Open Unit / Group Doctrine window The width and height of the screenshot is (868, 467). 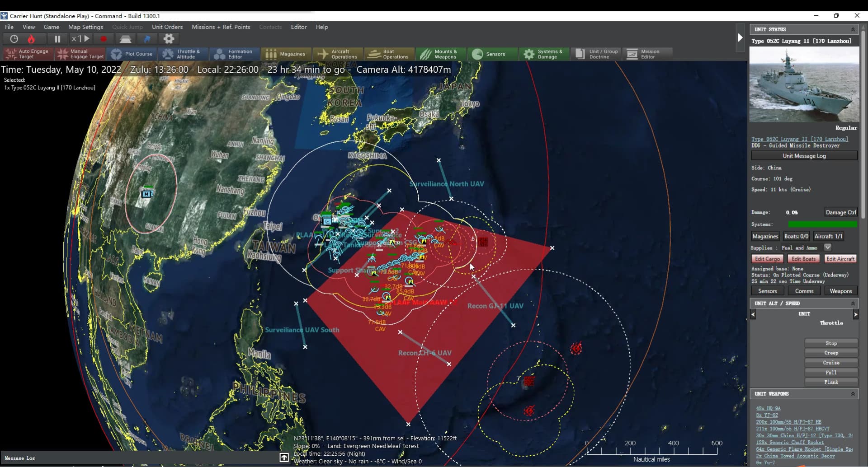[595, 54]
